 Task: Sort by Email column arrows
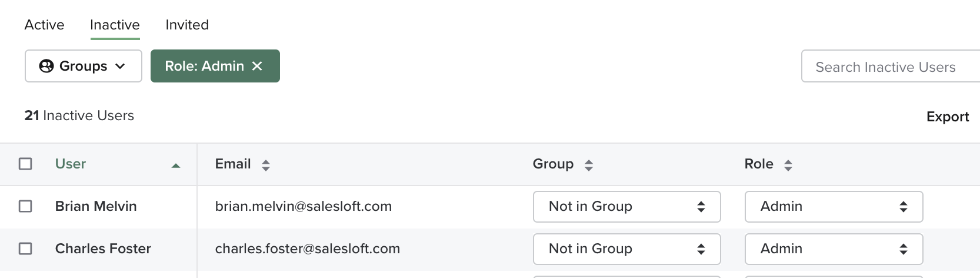[x=266, y=165]
